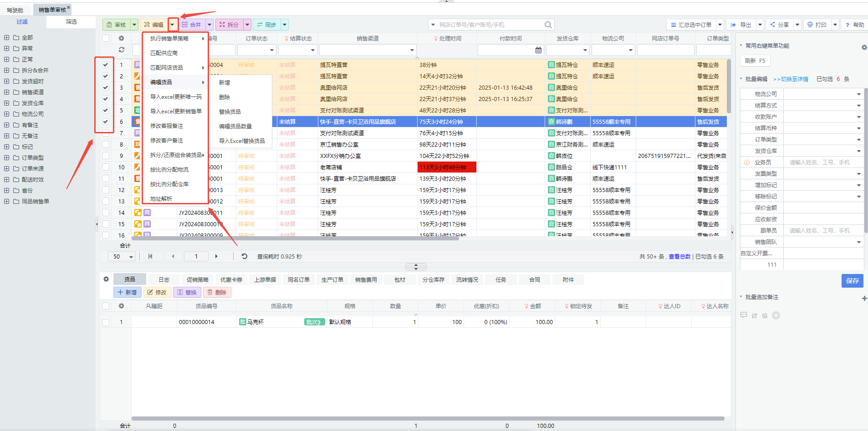
Task: Open the 编辑 button dropdown arrow
Action: click(x=172, y=25)
